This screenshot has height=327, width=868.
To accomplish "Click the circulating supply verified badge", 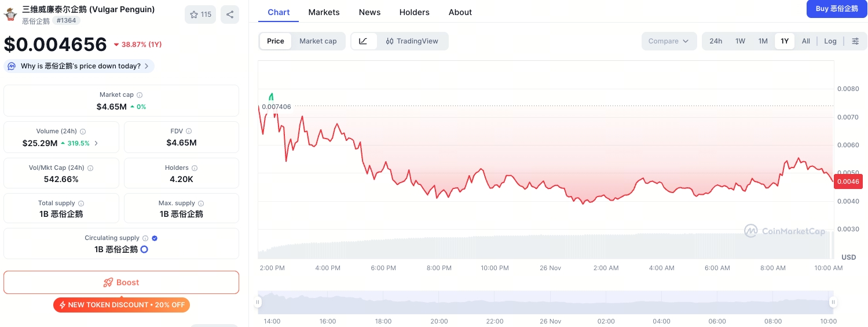I will (x=155, y=238).
